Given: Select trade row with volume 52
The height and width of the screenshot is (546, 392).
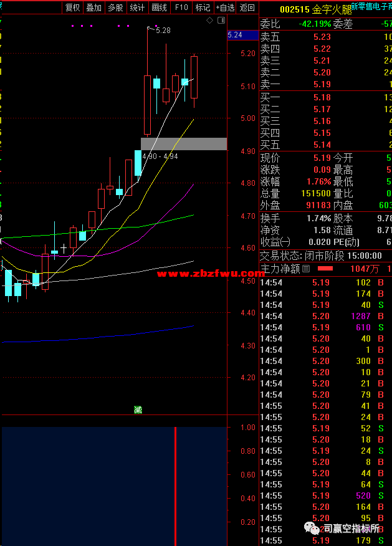Looking at the screenshot, I should (326, 429).
